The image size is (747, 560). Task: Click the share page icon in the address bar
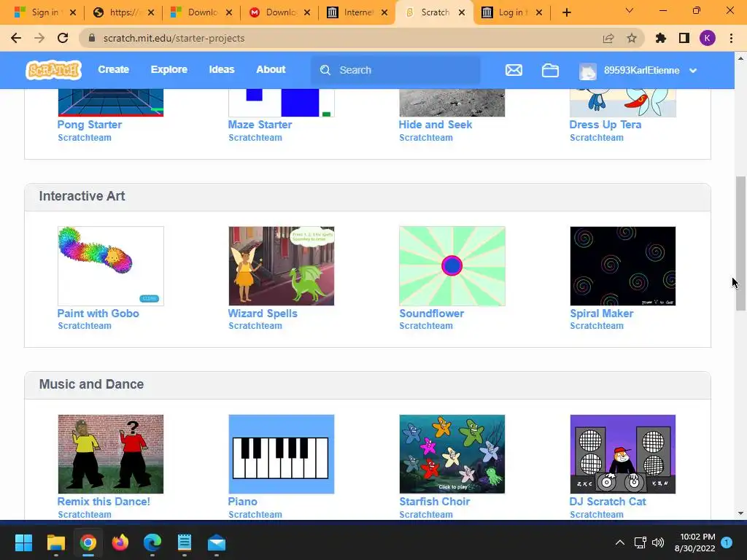coord(608,38)
